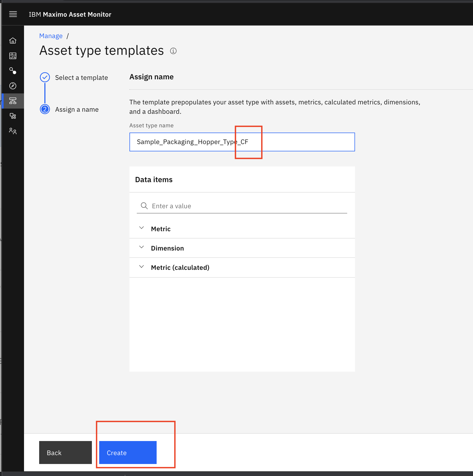Click the IBM Maximo Asset Monitor title
The height and width of the screenshot is (476, 473).
[70, 14]
